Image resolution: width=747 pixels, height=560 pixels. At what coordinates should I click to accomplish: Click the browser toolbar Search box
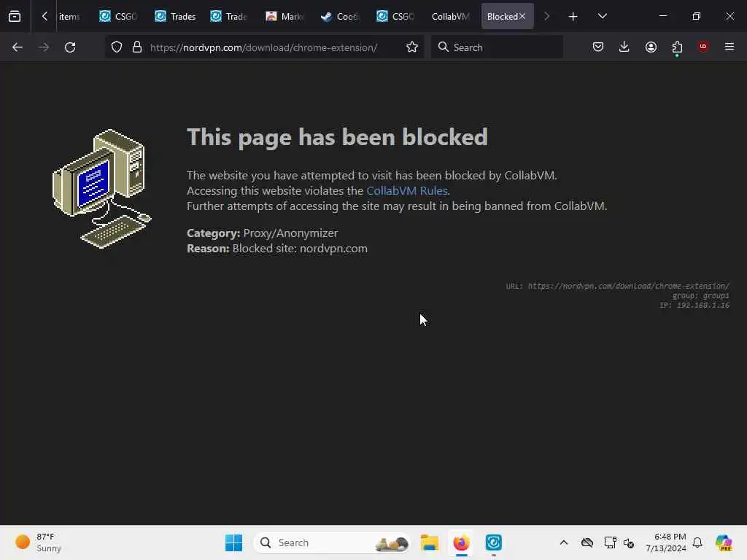pyautogui.click(x=497, y=47)
